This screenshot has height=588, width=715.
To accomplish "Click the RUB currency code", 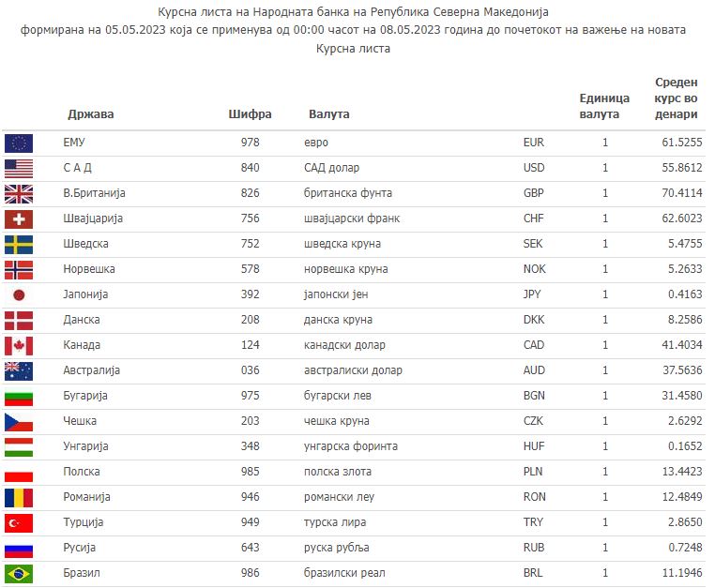I will 533,548.
